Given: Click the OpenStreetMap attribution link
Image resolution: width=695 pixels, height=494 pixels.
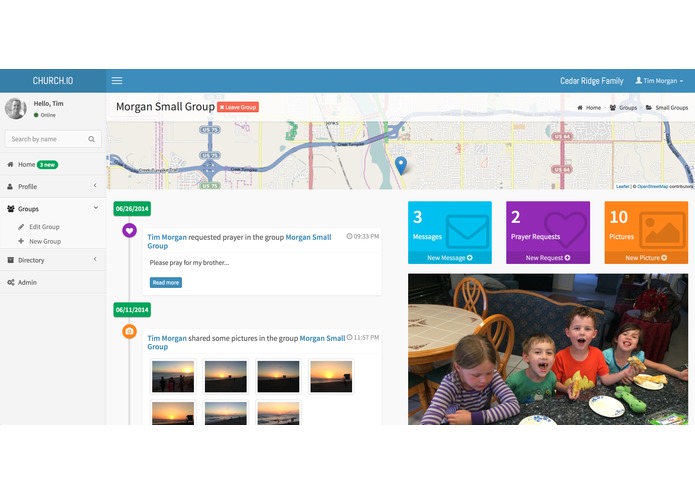Looking at the screenshot, I should pyautogui.click(x=652, y=187).
